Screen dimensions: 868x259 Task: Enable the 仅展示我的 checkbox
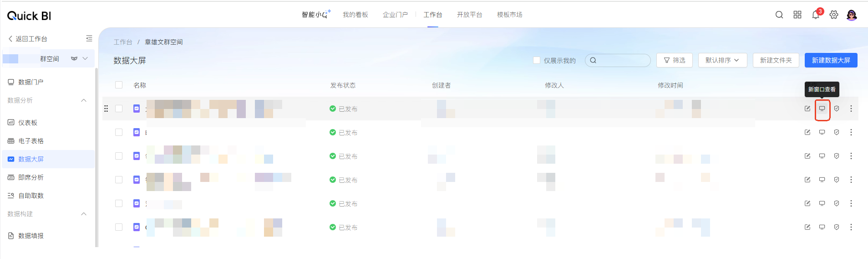pos(537,60)
